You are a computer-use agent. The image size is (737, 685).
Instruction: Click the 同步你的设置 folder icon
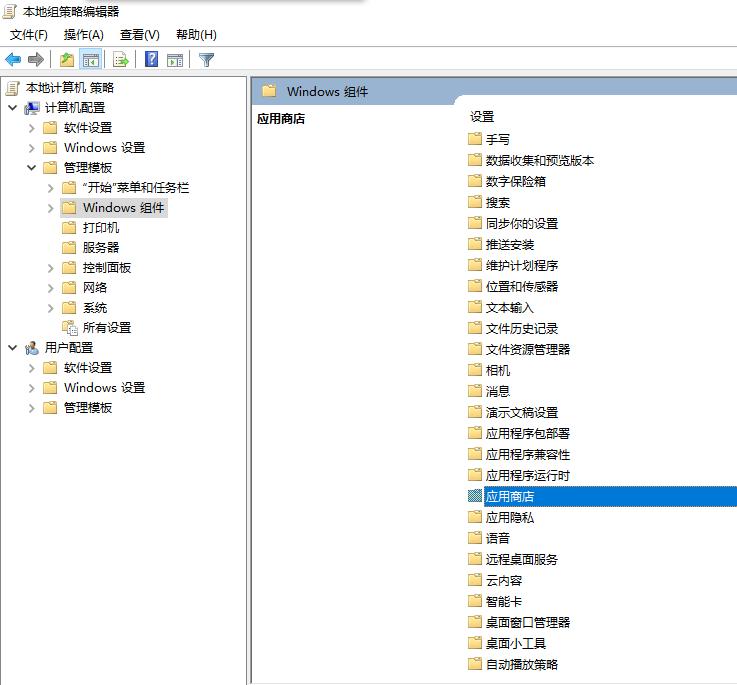point(475,223)
